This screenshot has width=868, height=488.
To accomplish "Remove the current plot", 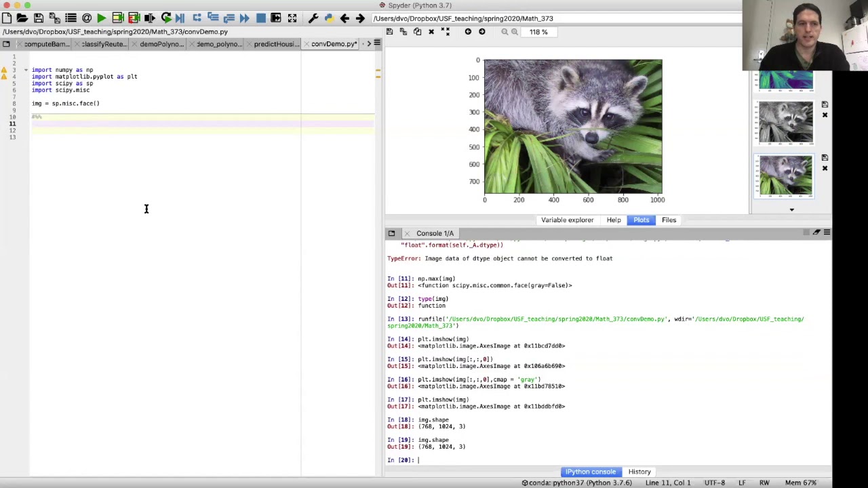I will click(x=431, y=32).
